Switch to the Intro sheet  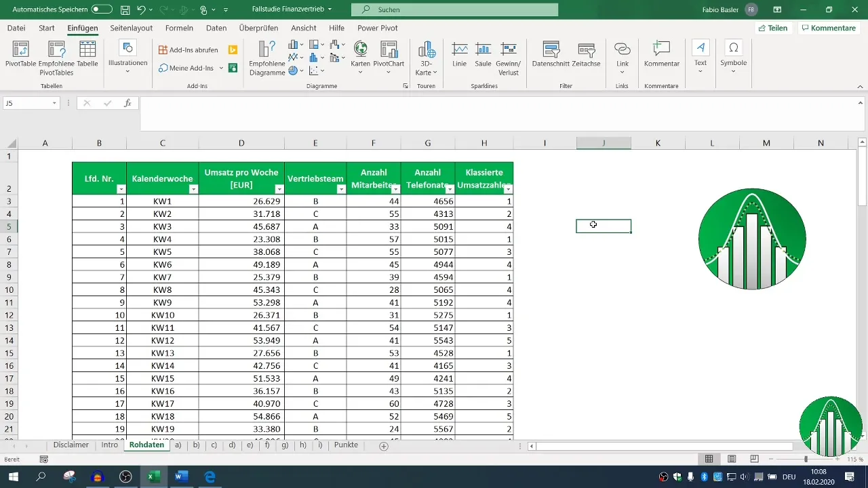click(109, 445)
